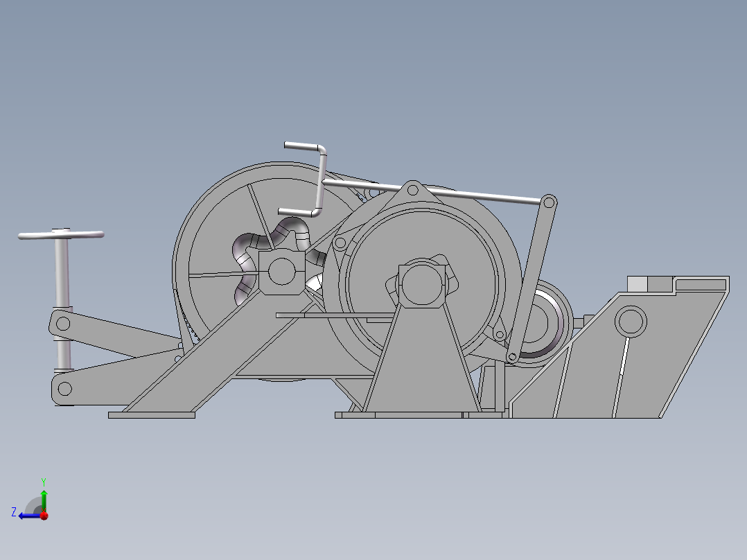
Task: Select the wavy chain sprocket on left drum
Action: coord(279,260)
